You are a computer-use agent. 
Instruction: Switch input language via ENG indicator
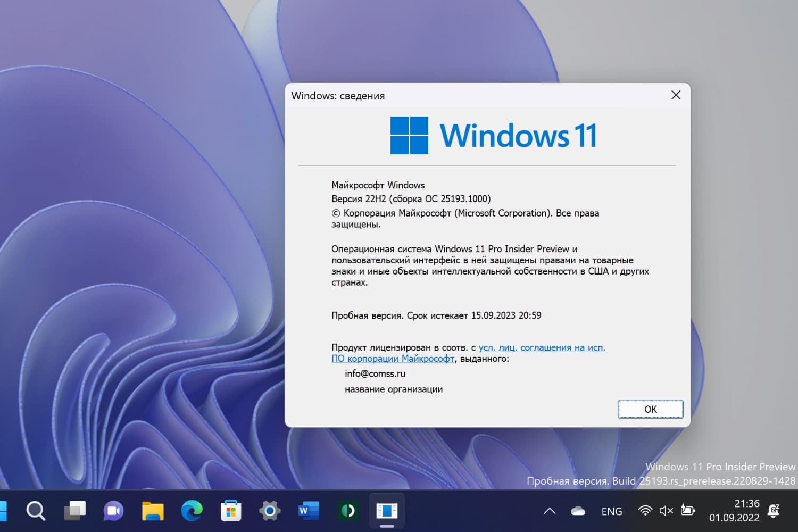[611, 511]
